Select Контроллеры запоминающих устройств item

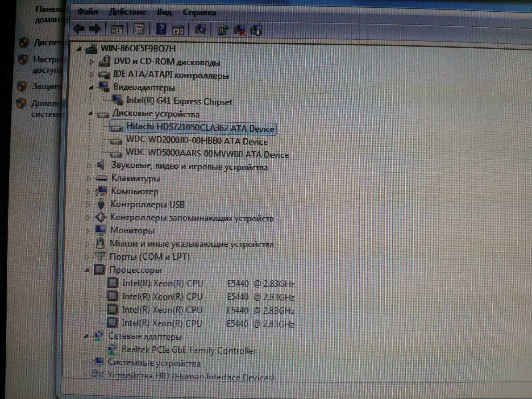(x=192, y=218)
